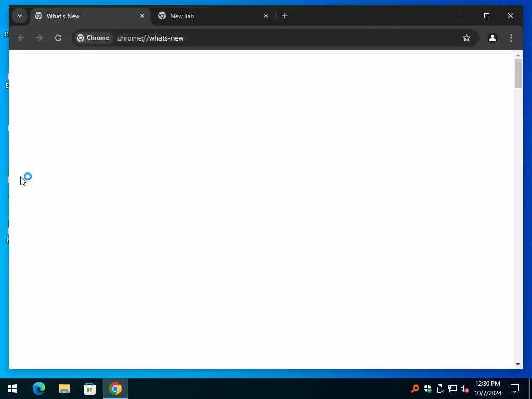The width and height of the screenshot is (532, 399).
Task: Minimize the Chrome window
Action: pos(463,16)
